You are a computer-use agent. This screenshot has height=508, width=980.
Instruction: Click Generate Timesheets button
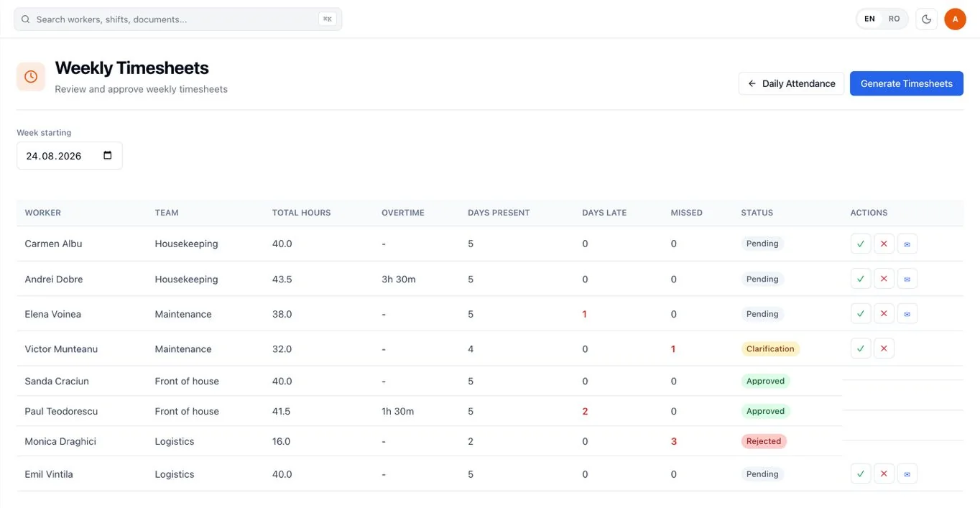tap(907, 83)
